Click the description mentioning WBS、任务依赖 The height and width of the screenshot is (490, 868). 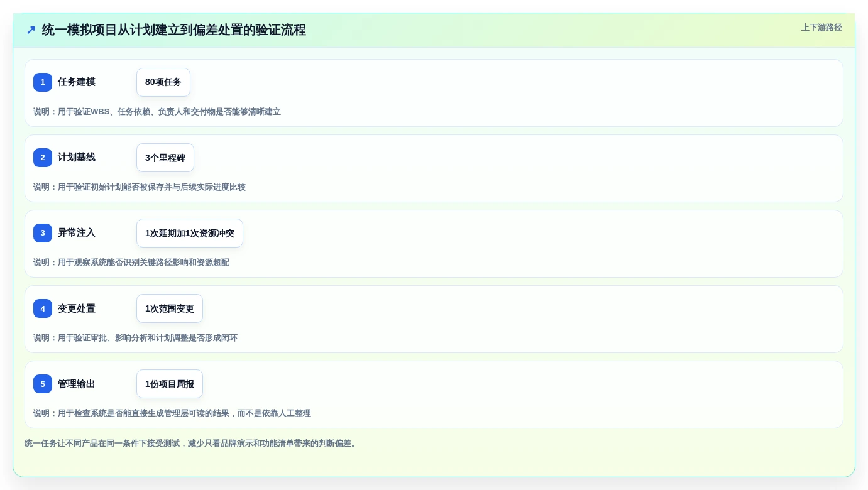157,112
